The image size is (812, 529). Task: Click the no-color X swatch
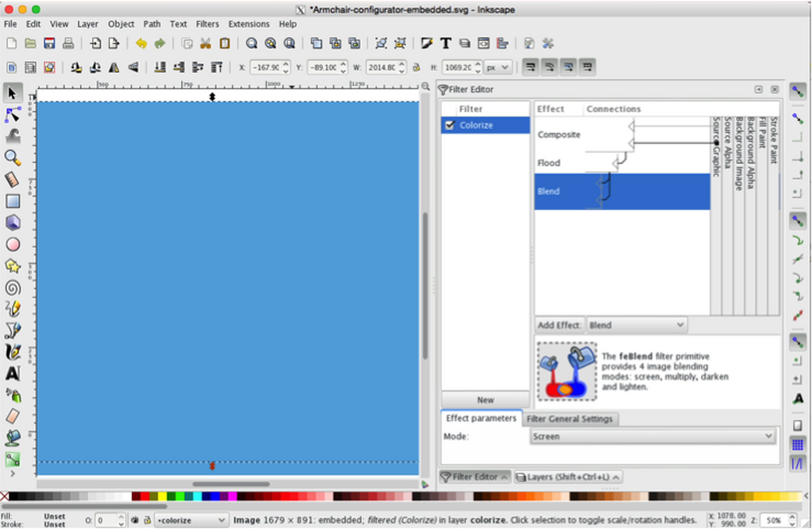(x=4, y=496)
